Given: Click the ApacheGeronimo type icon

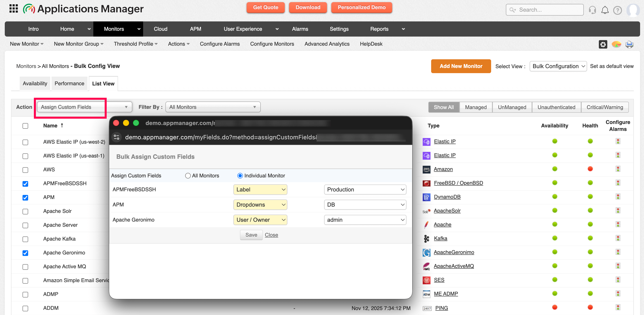Looking at the screenshot, I should coord(426,252).
